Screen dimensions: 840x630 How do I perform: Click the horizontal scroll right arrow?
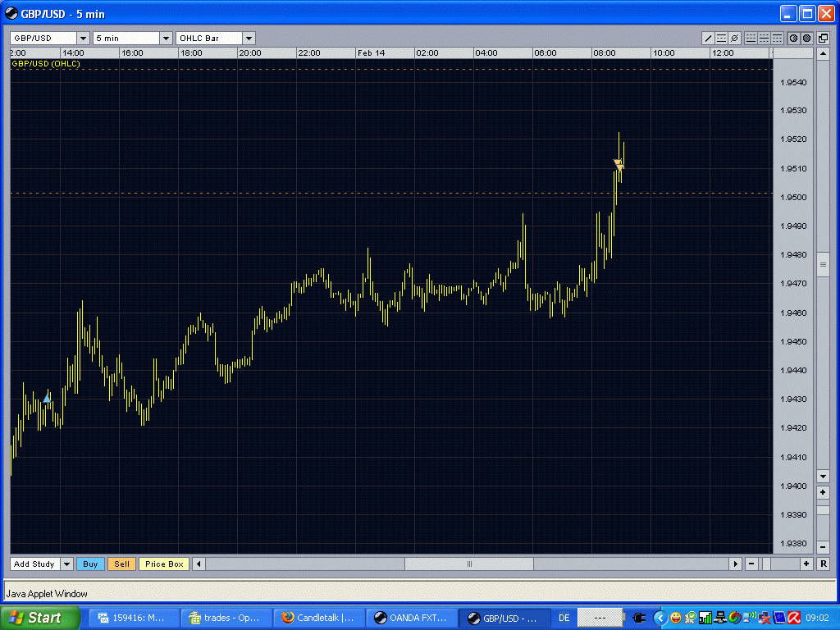[735, 564]
